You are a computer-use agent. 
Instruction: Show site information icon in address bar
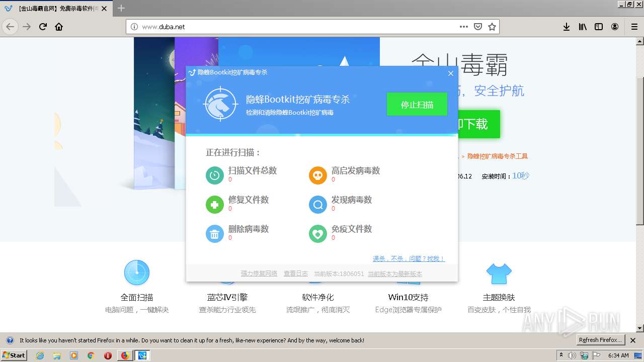point(134,27)
